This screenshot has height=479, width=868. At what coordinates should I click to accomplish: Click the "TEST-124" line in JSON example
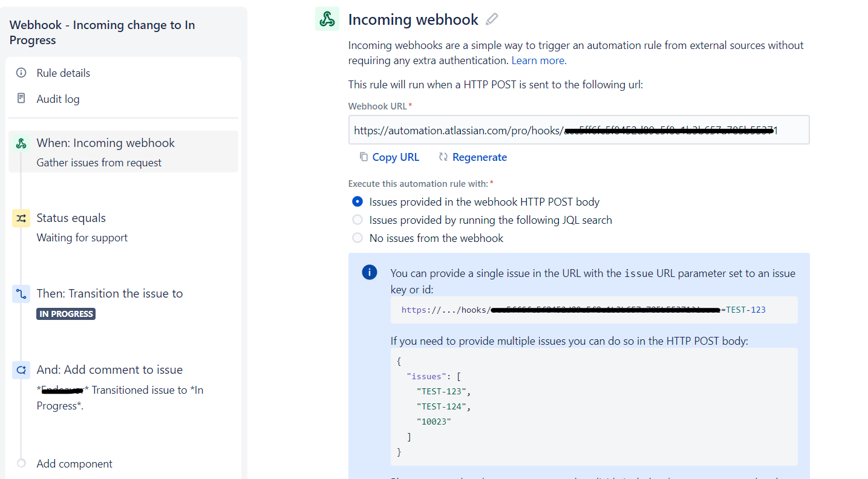point(443,406)
